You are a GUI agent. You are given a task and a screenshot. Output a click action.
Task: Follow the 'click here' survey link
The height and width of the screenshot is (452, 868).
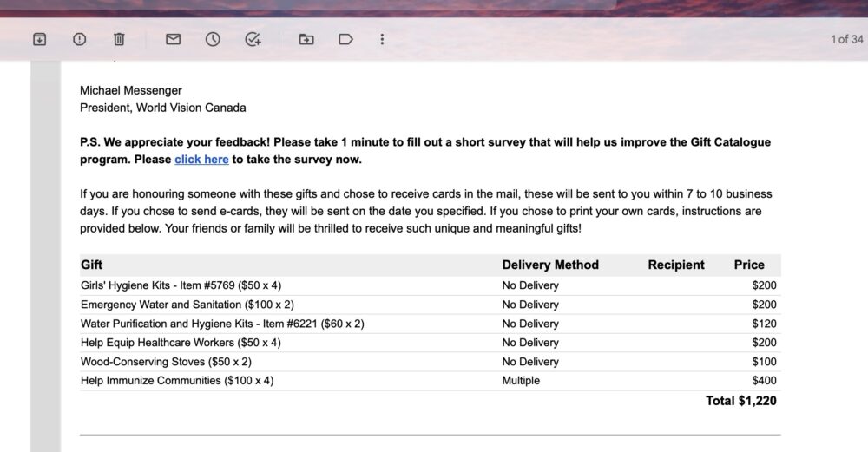[201, 160]
